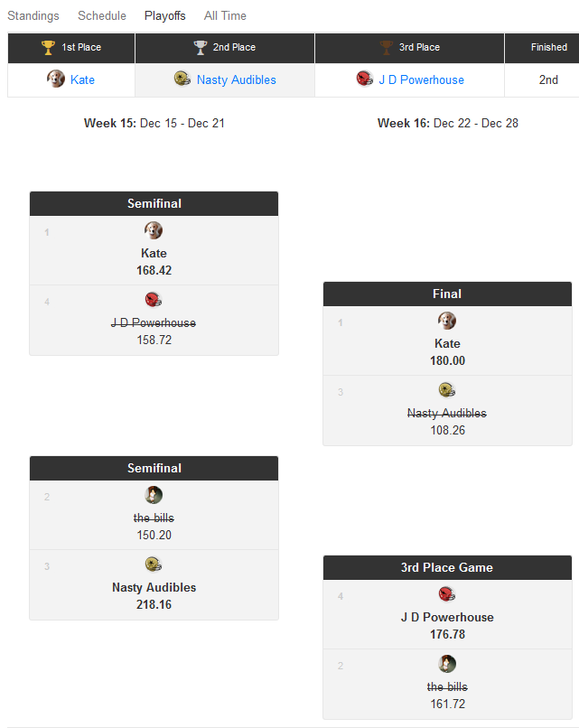
Task: Click Kate's dog avatar in the 1st Place row
Action: click(56, 79)
